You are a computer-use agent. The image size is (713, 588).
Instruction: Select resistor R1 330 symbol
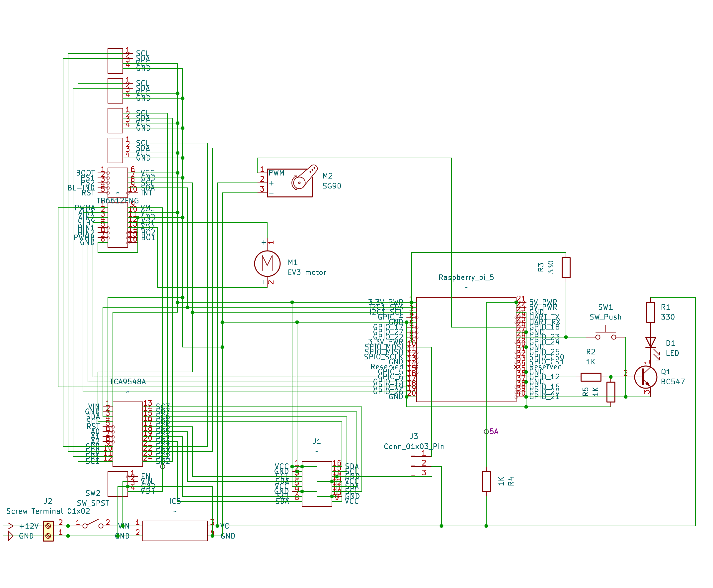pos(650,312)
